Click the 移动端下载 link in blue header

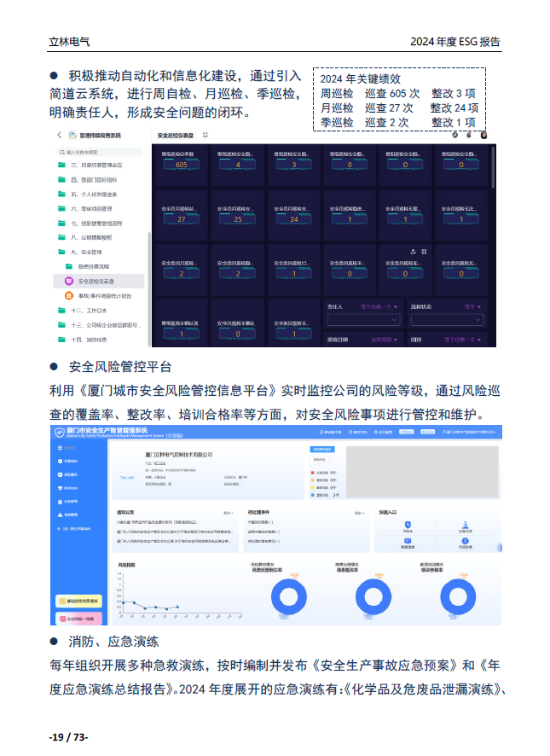pos(331,432)
